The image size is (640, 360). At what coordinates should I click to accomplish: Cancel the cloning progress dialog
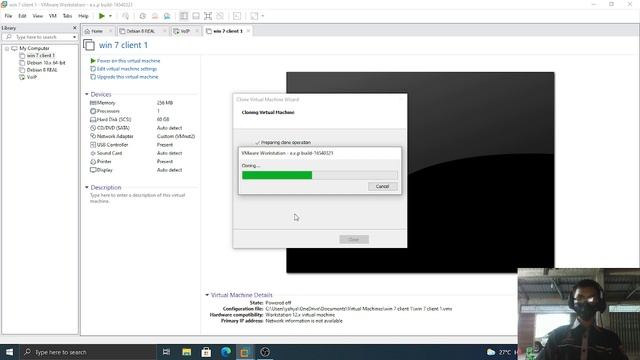point(382,186)
